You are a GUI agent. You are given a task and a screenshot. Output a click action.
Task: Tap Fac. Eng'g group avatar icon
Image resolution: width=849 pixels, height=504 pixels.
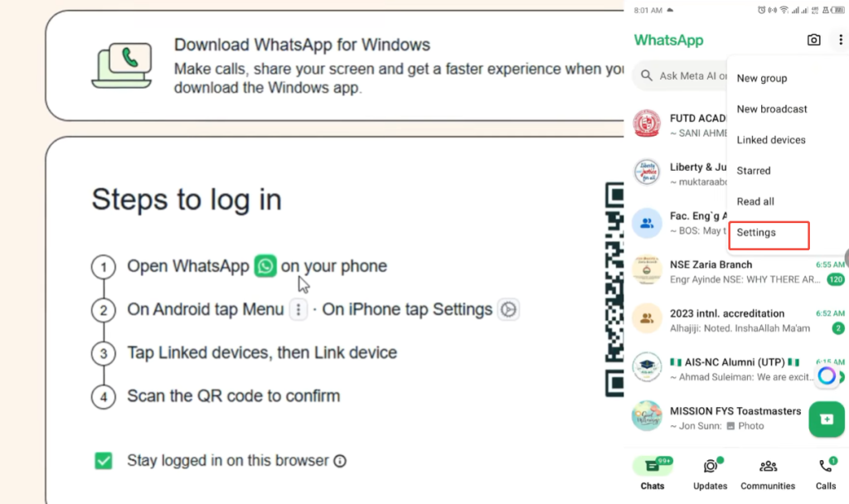click(647, 222)
